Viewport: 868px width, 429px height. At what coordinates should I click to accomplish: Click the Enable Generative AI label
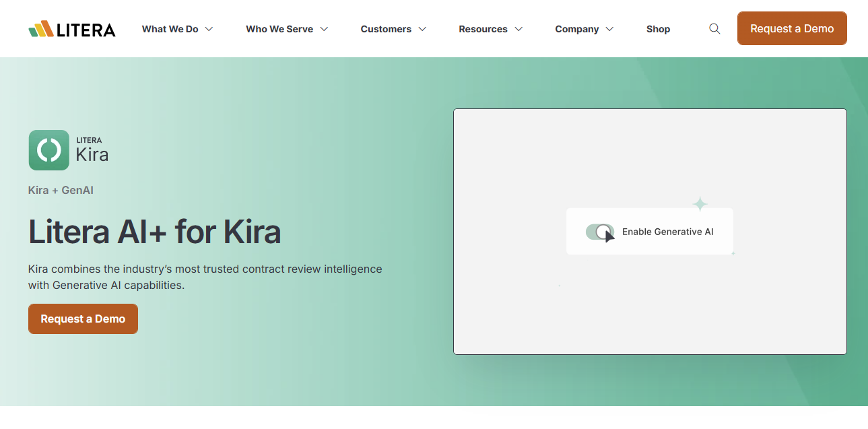pyautogui.click(x=667, y=232)
